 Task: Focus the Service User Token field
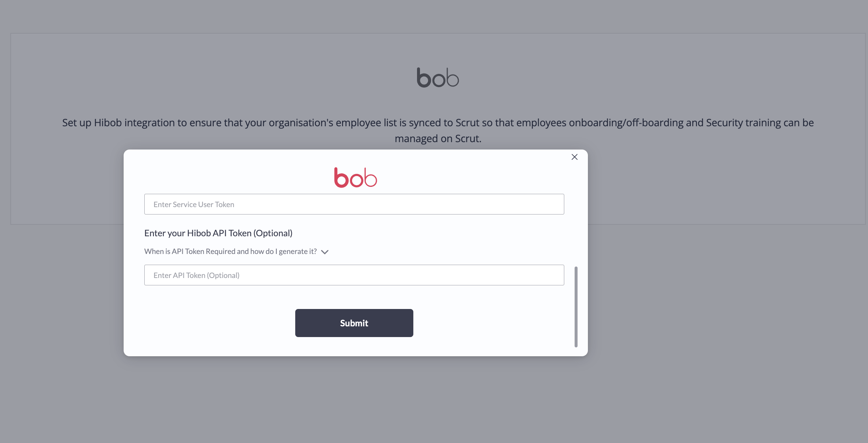(x=354, y=204)
